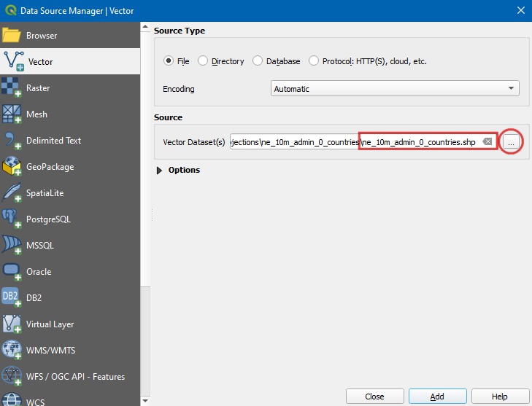This screenshot has height=406, width=532.
Task: Switch to the Browser tab
Action: click(x=41, y=36)
